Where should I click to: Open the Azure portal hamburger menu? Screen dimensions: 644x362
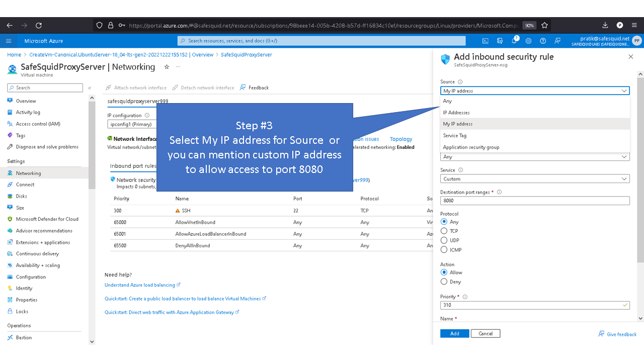pyautogui.click(x=9, y=41)
